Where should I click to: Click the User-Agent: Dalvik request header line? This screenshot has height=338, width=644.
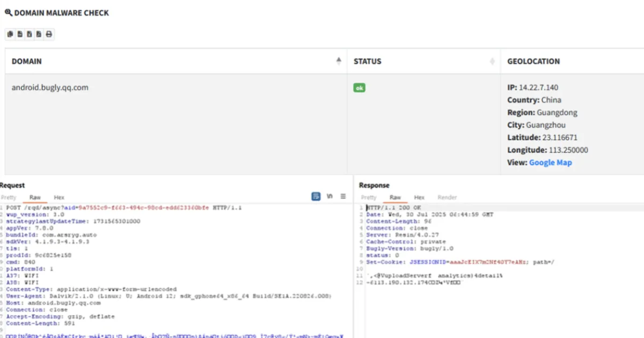coord(169,296)
